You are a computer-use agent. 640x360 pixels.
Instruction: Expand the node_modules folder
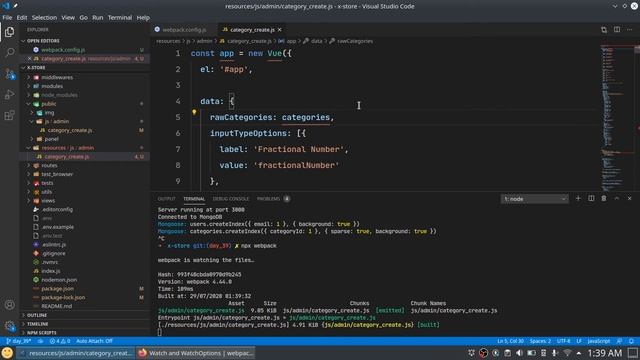(59, 95)
